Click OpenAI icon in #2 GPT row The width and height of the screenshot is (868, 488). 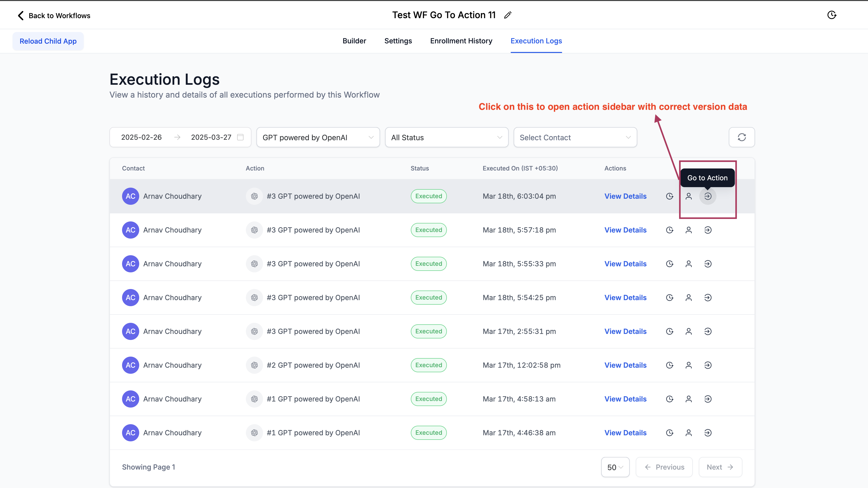[x=254, y=365]
